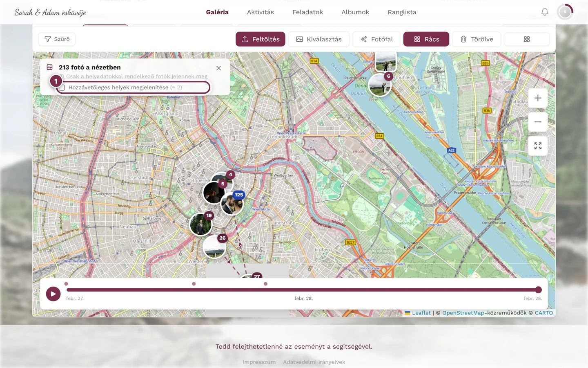
Task: Show Törölve deleted photos
Action: click(x=477, y=39)
